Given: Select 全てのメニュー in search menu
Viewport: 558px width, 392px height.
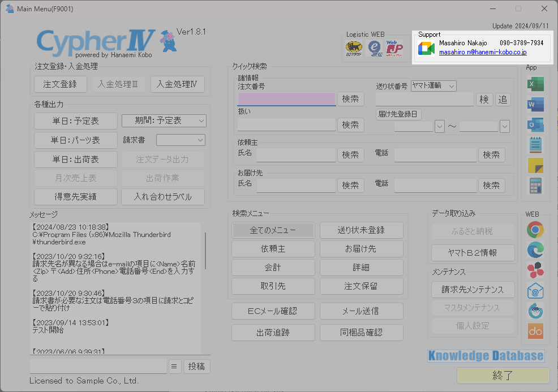Looking at the screenshot, I should pos(273,230).
